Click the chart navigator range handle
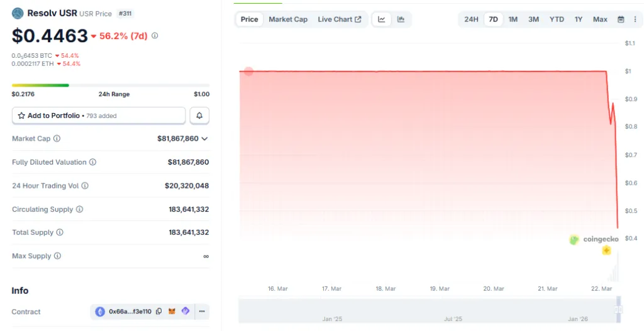This screenshot has height=331, width=644. (619, 309)
